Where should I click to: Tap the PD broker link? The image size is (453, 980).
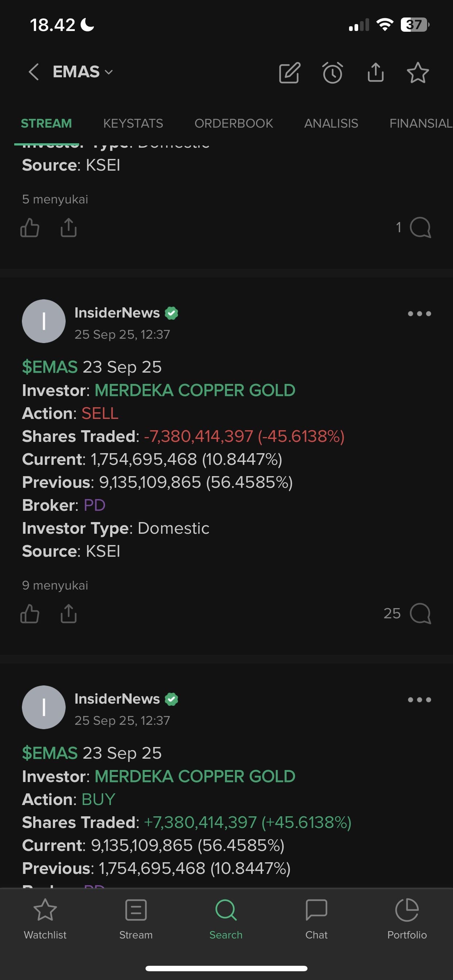pos(94,505)
